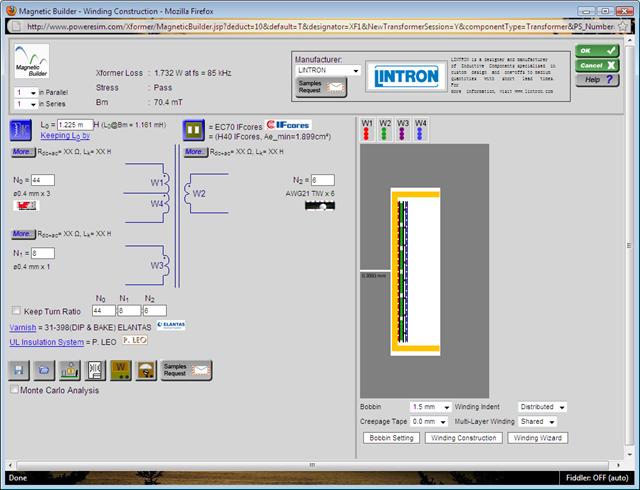The height and width of the screenshot is (490, 640).
Task: Open the Winding Indent dropdown
Action: (541, 407)
